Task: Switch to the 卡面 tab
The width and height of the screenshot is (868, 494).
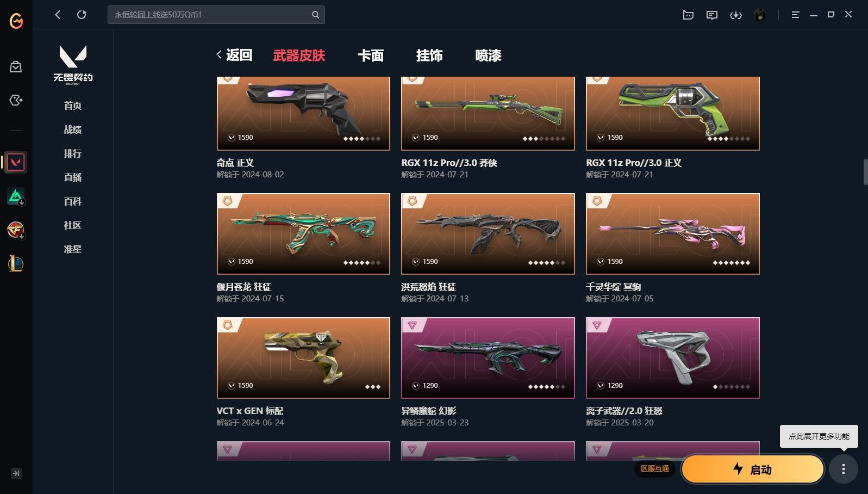Action: (x=371, y=55)
